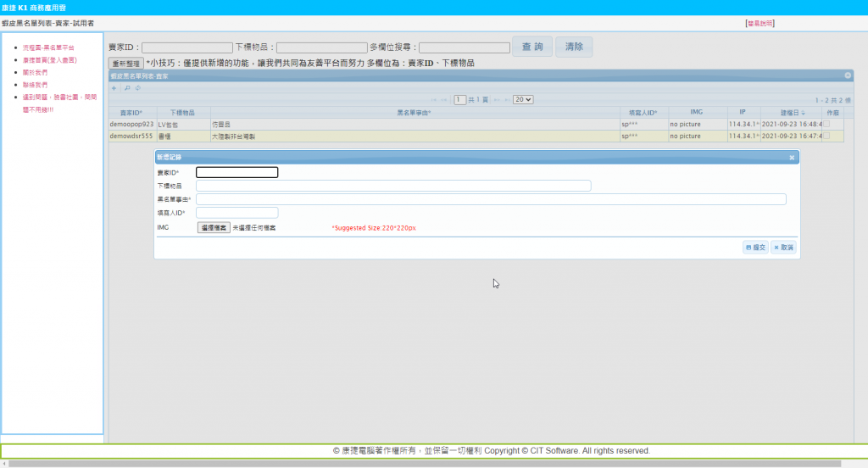Click next page arrow in grid pager
The image size is (868, 468).
tap(496, 99)
